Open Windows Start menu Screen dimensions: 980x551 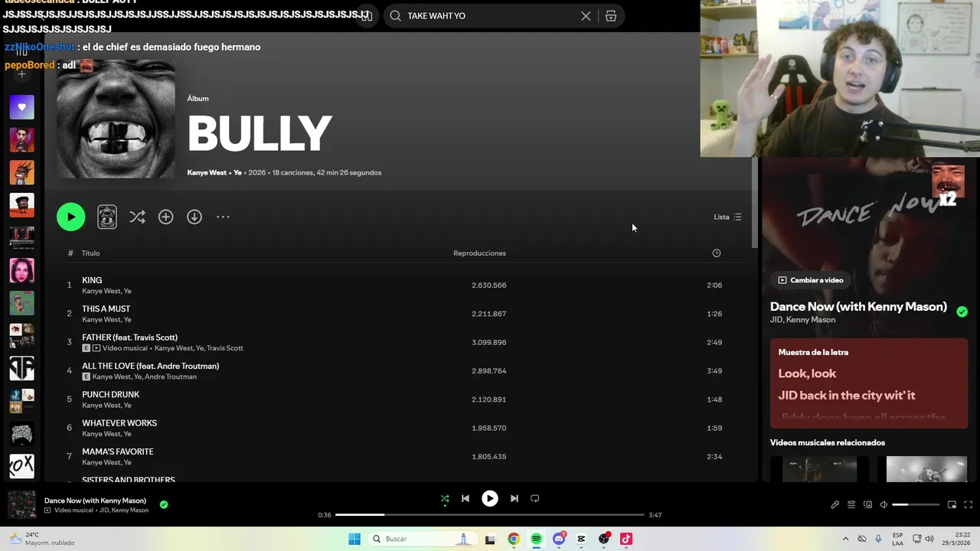coord(354,539)
